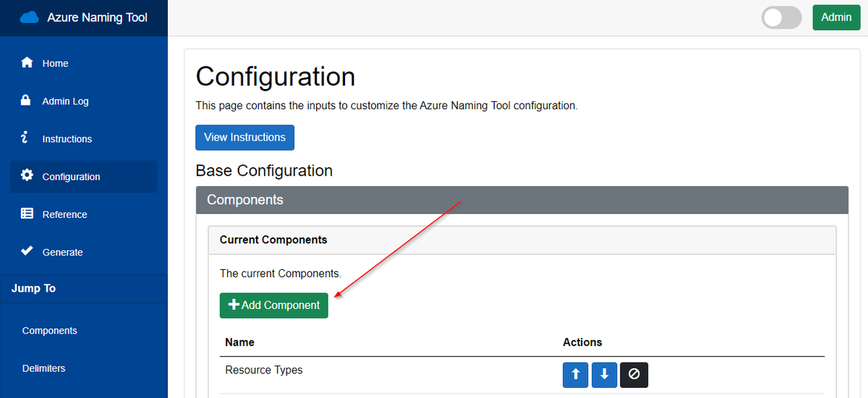
Task: Click the green Admin button
Action: coord(836,17)
